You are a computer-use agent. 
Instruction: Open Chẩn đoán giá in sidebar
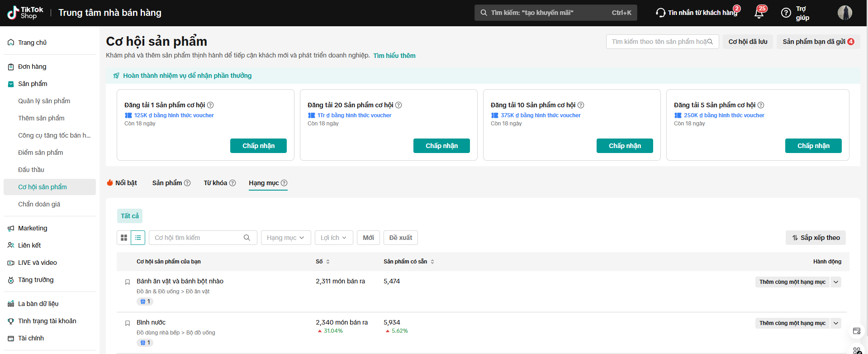click(39, 204)
